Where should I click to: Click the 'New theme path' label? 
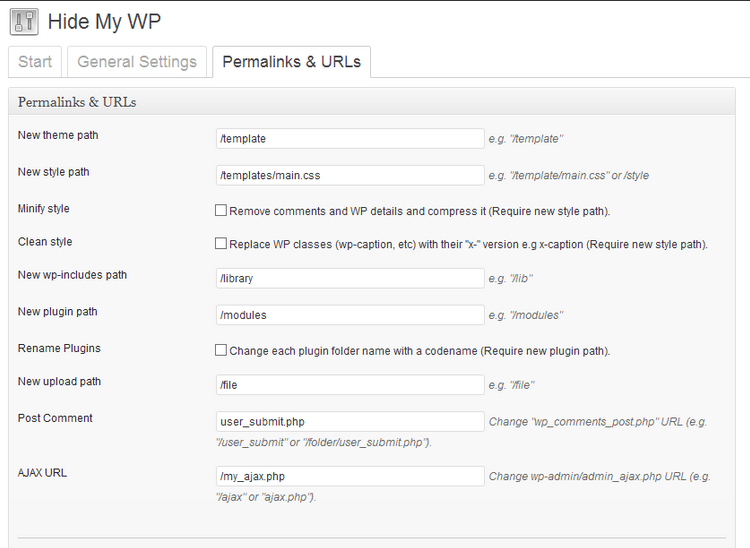pyautogui.click(x=58, y=135)
